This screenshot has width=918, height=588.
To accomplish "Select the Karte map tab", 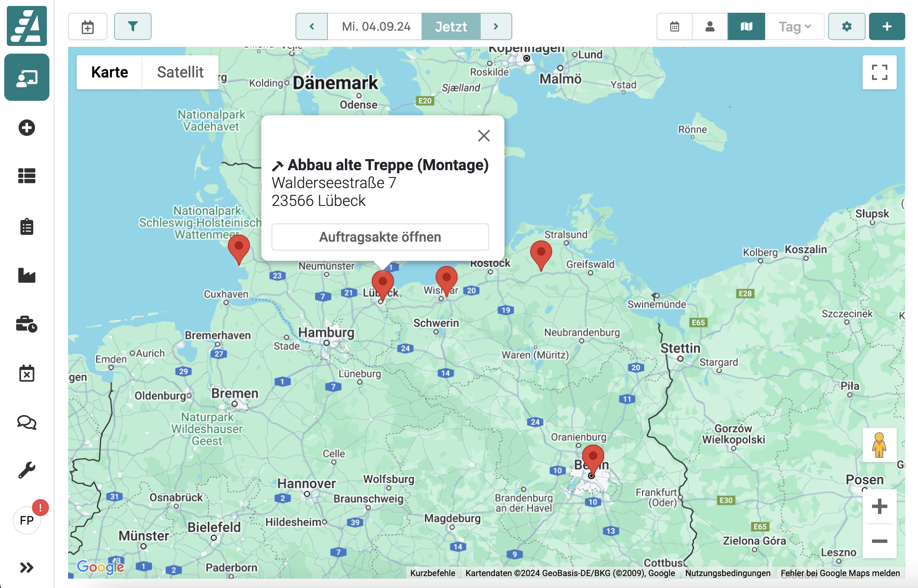I will (x=109, y=72).
